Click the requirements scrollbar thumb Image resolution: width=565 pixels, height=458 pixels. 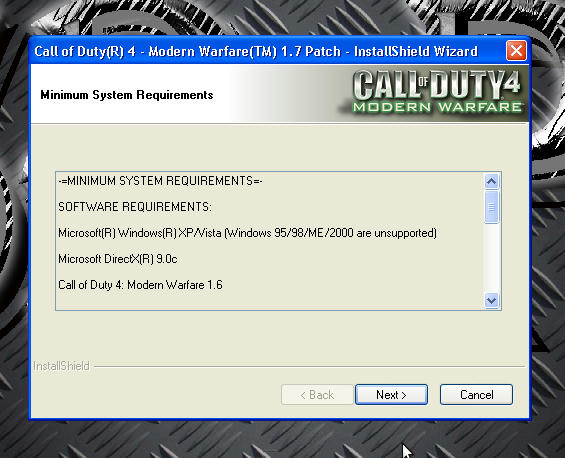point(491,207)
